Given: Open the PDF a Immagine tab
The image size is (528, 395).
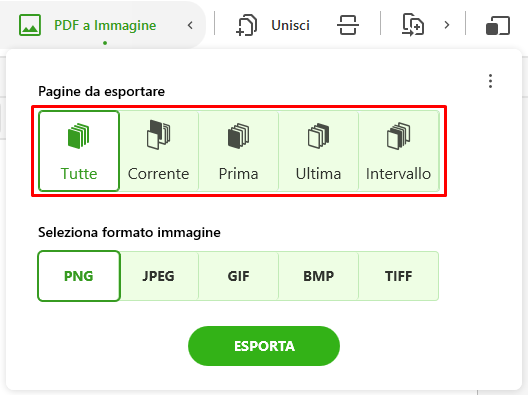Looking at the screenshot, I should pos(105,25).
